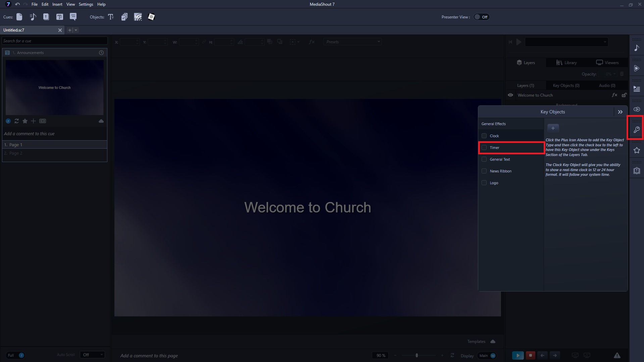The image size is (644, 362).
Task: Click the red stop button at bottom
Action: point(530,355)
